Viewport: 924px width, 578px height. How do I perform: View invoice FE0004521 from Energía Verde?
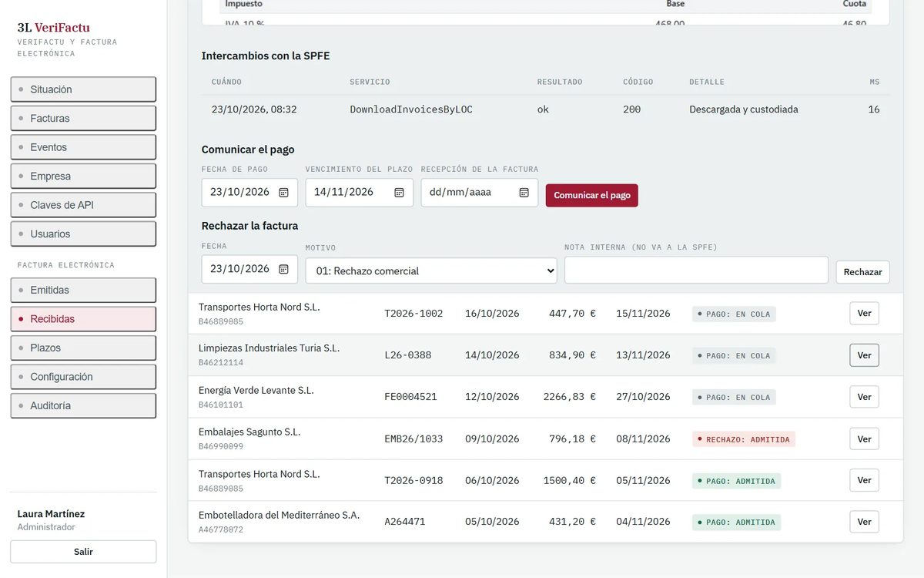click(864, 397)
